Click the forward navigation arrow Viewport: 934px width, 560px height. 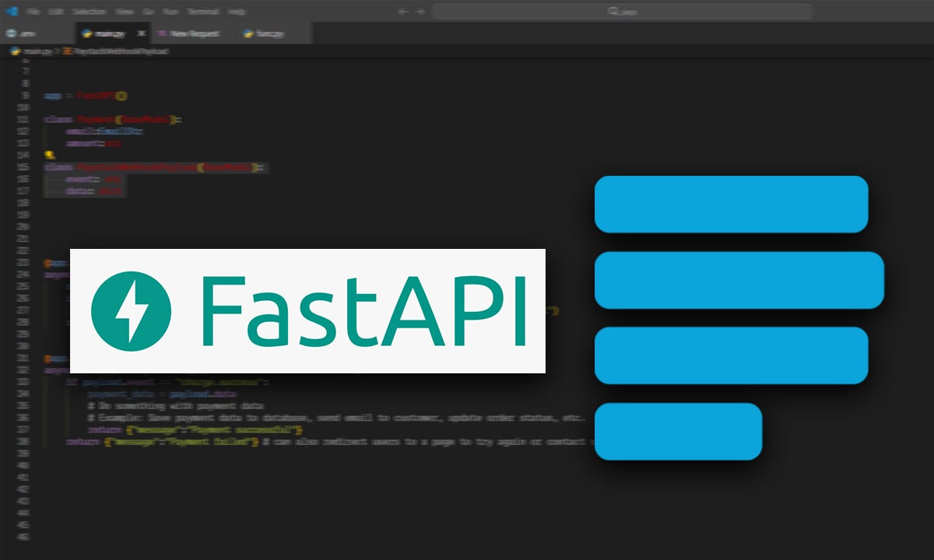coord(419,11)
